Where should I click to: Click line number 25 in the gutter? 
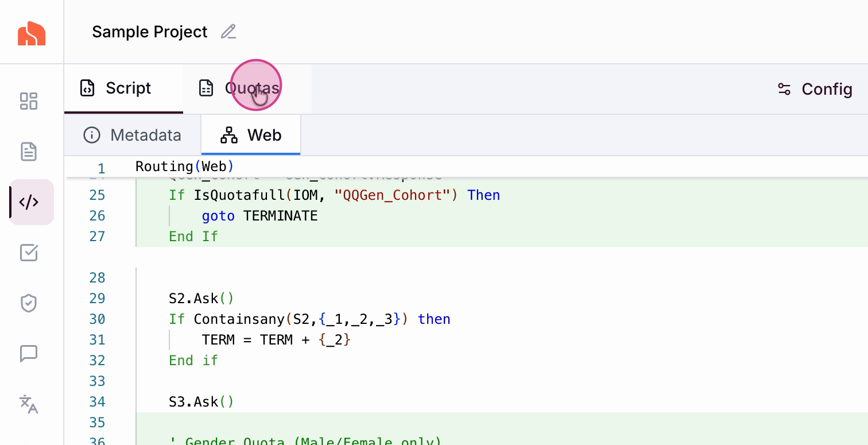(x=97, y=195)
